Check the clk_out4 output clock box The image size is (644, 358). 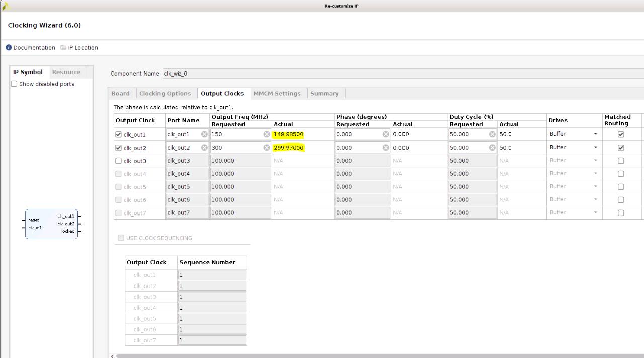click(119, 174)
